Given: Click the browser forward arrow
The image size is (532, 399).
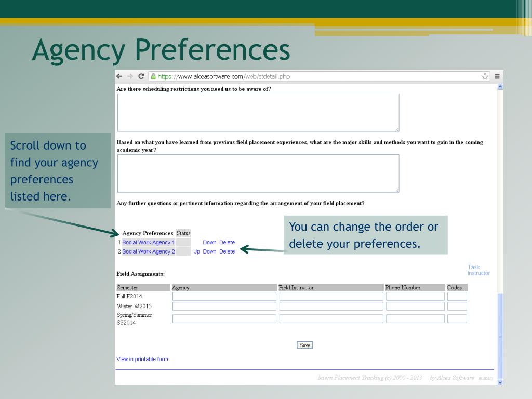Looking at the screenshot, I should (x=130, y=76).
